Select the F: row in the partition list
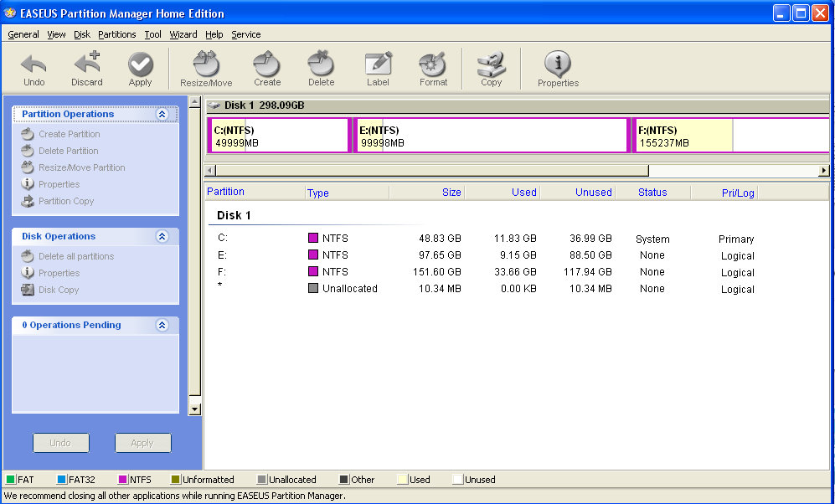Screen dimensions: 835x504 pos(335,272)
